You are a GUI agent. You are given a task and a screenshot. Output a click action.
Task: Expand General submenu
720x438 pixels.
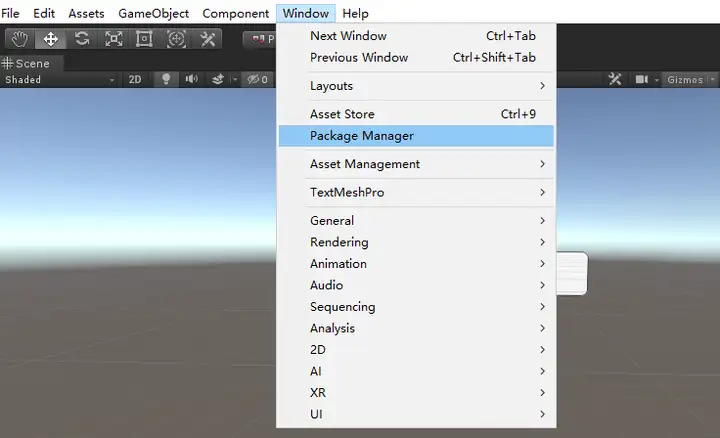coord(416,221)
